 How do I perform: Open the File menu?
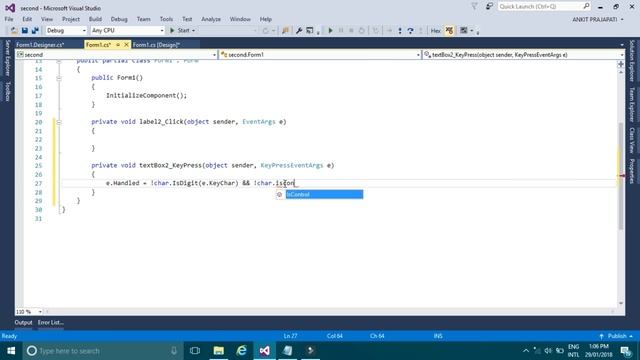tap(9, 19)
